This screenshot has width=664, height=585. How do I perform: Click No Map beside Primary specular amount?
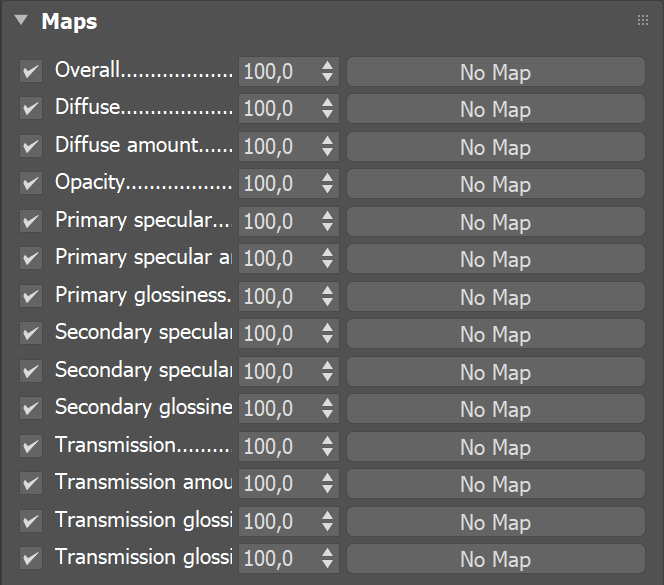[495, 259]
